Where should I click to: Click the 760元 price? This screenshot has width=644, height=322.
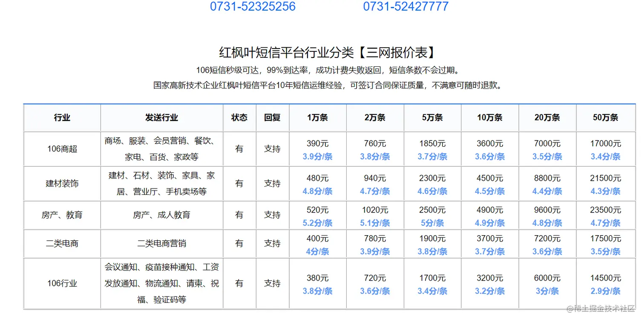click(375, 144)
